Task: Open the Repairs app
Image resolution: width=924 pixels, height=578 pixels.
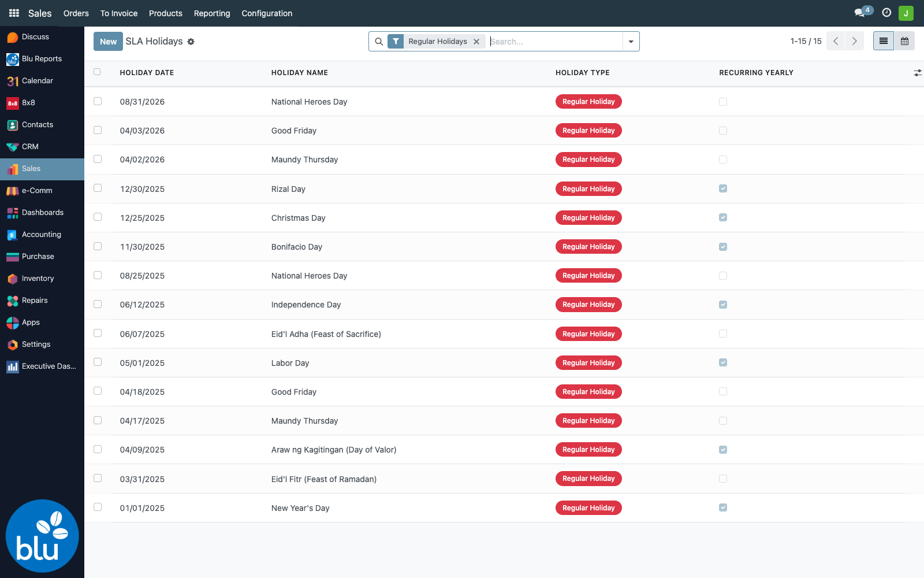Action: 42,300
